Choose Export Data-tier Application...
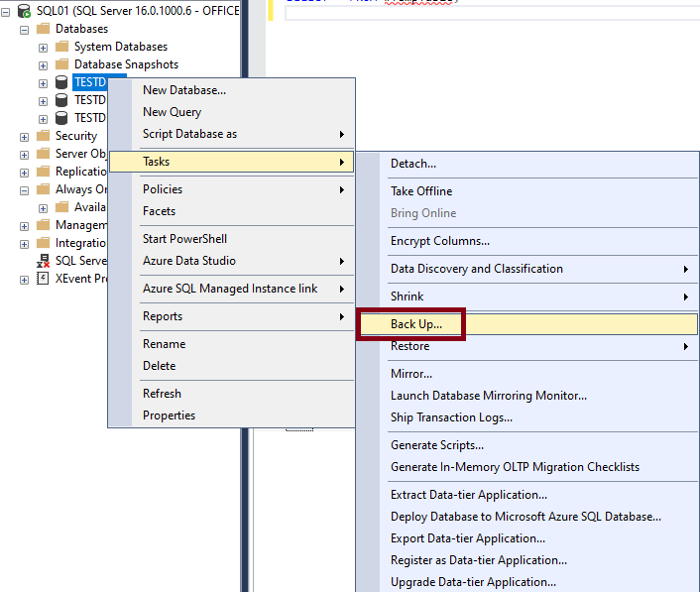 [528, 538]
